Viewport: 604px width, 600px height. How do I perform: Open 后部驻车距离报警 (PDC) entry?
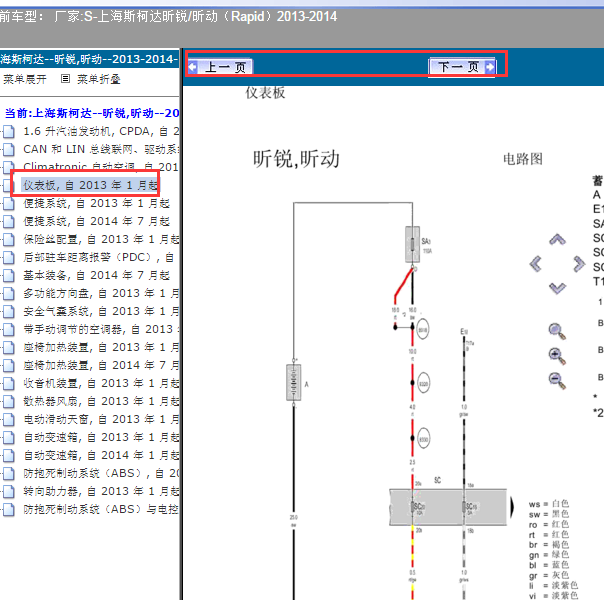click(99, 257)
